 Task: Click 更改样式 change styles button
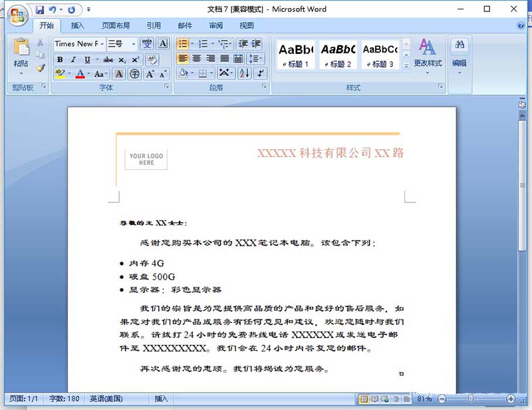tap(428, 55)
